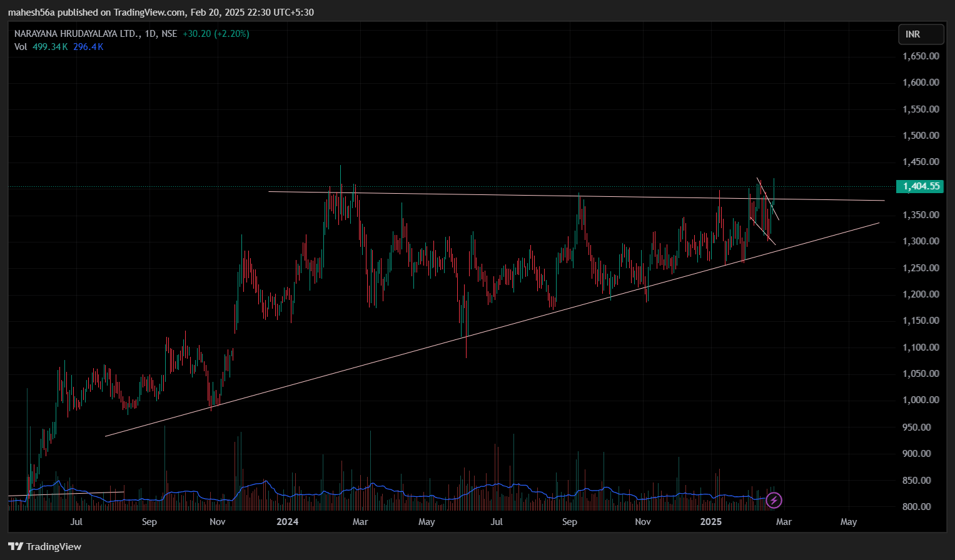Click the 1,500.00 price axis label
The height and width of the screenshot is (560, 955).
click(x=921, y=135)
